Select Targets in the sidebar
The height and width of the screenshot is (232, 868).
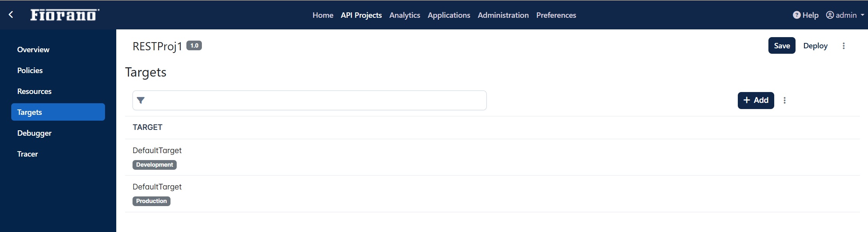[58, 112]
